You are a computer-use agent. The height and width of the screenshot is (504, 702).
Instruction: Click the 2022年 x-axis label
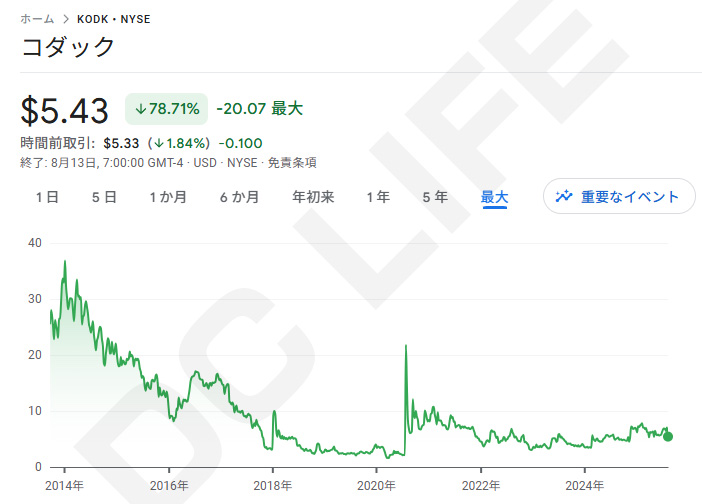481,485
